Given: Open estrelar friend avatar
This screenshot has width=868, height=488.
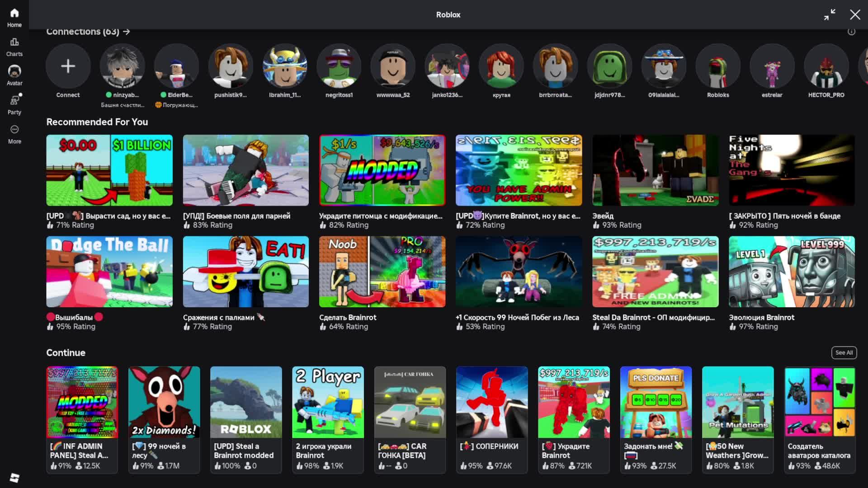Looking at the screenshot, I should [x=772, y=66].
